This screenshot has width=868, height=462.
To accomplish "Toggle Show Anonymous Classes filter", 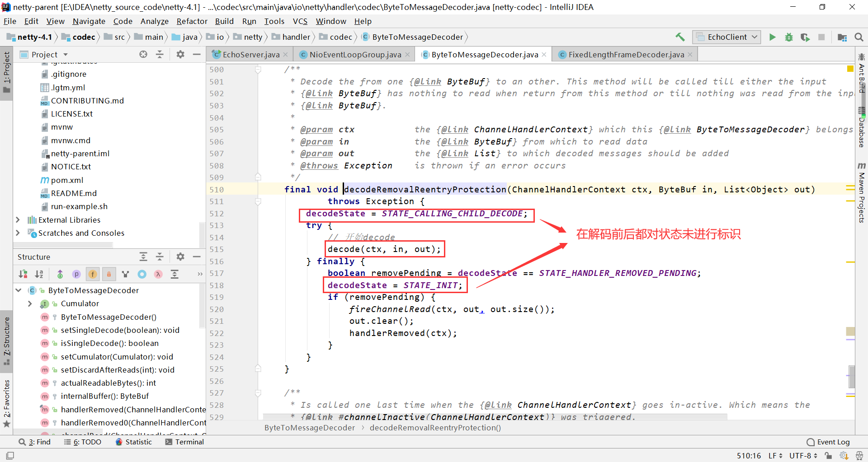I will pyautogui.click(x=142, y=274).
